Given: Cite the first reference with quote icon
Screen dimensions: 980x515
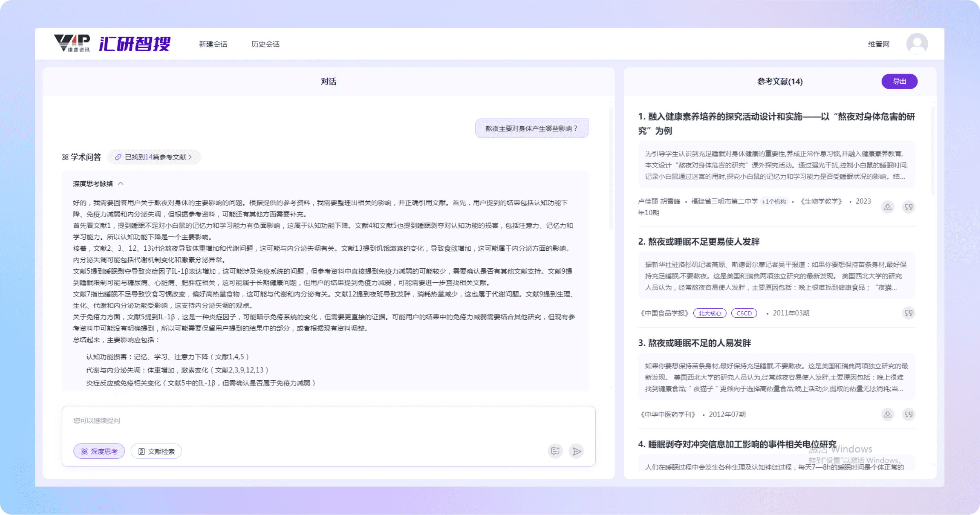Looking at the screenshot, I should coord(909,207).
